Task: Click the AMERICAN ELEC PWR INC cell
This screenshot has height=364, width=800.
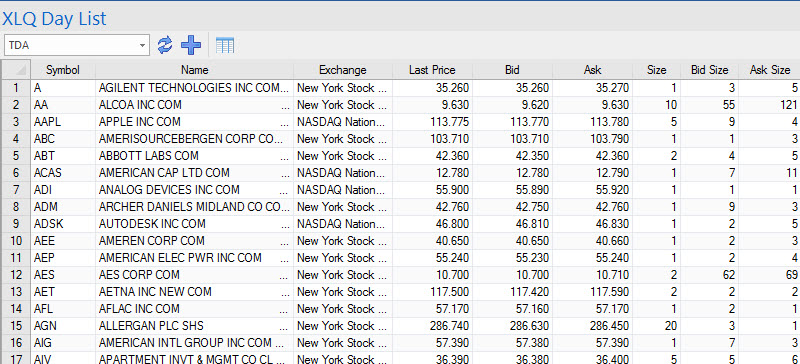Action: (x=194, y=258)
